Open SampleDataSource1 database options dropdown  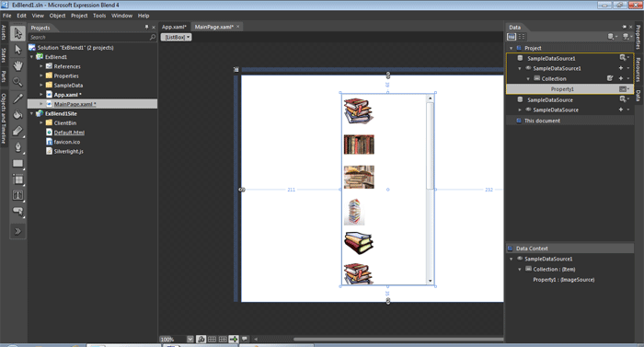coord(625,58)
